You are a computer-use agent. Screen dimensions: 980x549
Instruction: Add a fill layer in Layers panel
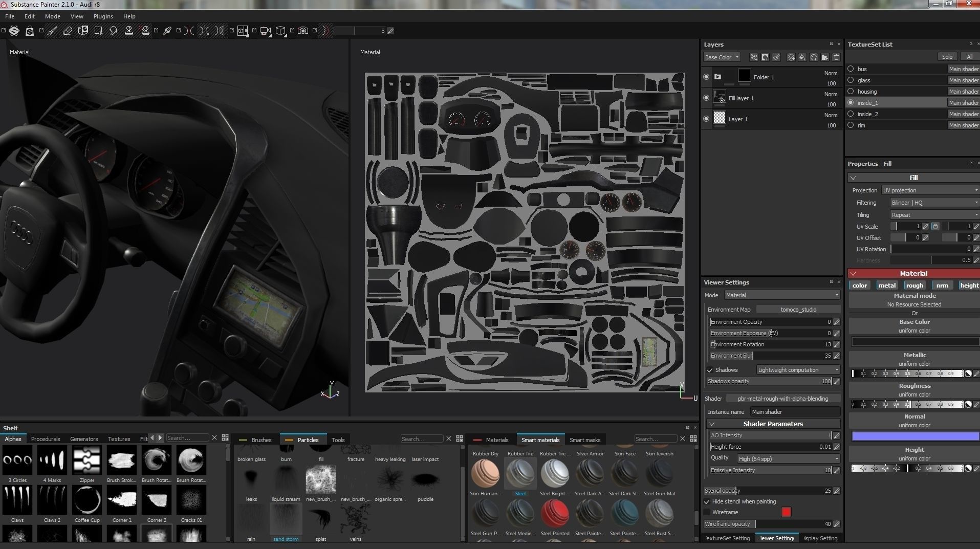pos(802,57)
